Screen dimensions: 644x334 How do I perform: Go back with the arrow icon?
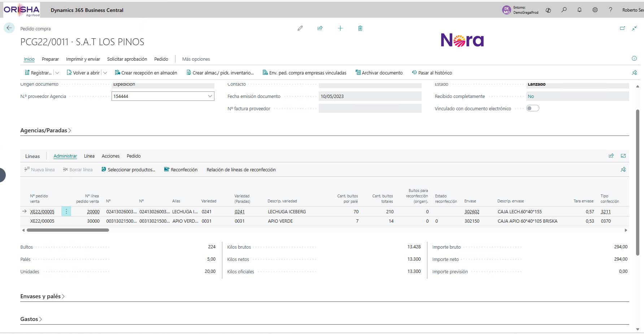coord(9,28)
